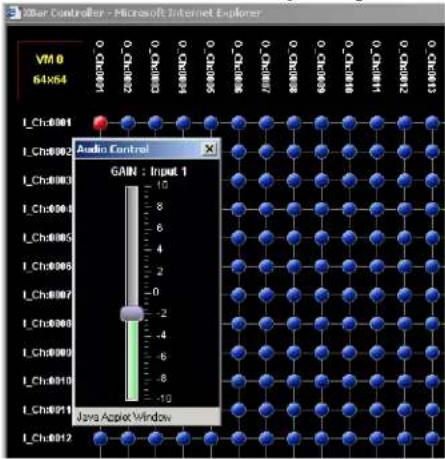The image size is (445, 459).
Task: Toggle crosspoint I_Ch:0001 to O_Ch:0003
Action: (156, 123)
